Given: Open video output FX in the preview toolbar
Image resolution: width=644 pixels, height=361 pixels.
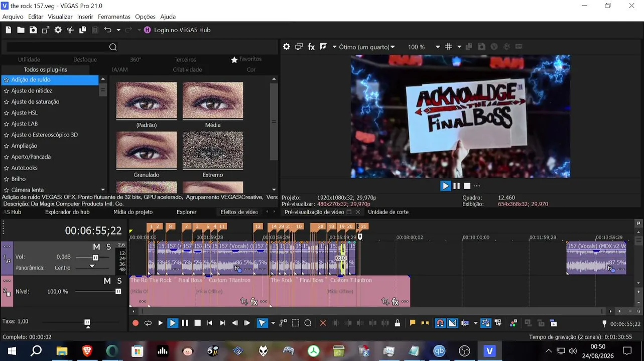Looking at the screenshot, I should [311, 47].
